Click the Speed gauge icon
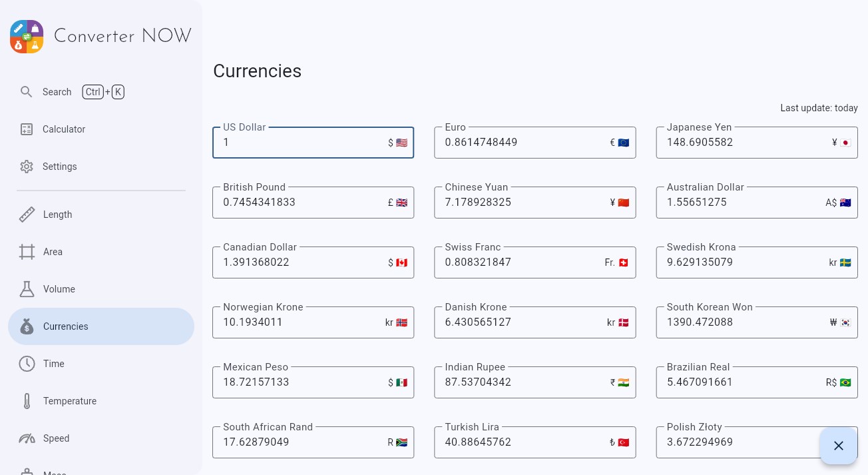The width and height of the screenshot is (868, 475). (27, 438)
